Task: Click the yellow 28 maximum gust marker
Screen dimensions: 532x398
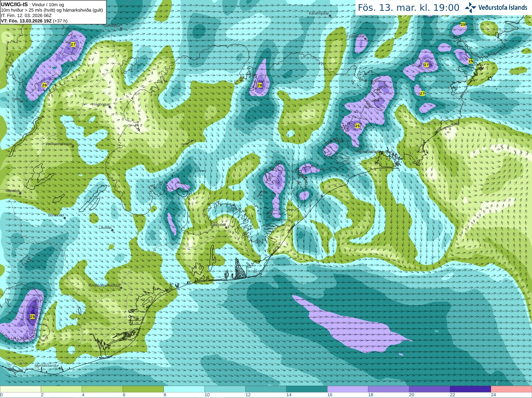Action: coord(260,85)
